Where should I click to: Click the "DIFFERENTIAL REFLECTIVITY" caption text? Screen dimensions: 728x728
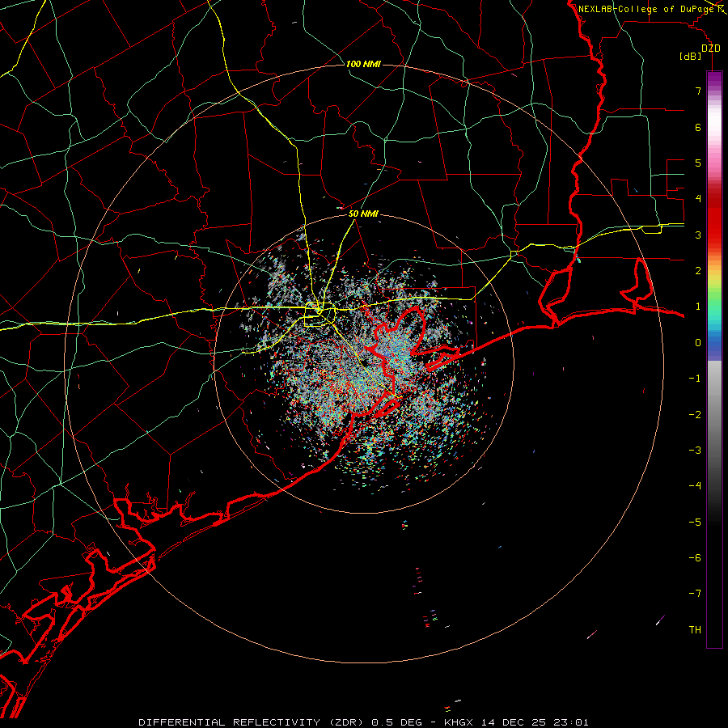coord(230,722)
